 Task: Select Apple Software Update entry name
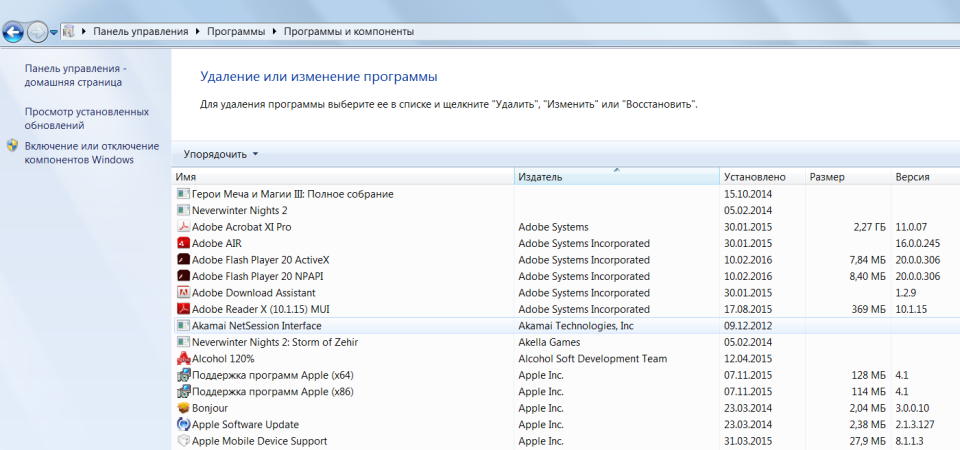[246, 424]
